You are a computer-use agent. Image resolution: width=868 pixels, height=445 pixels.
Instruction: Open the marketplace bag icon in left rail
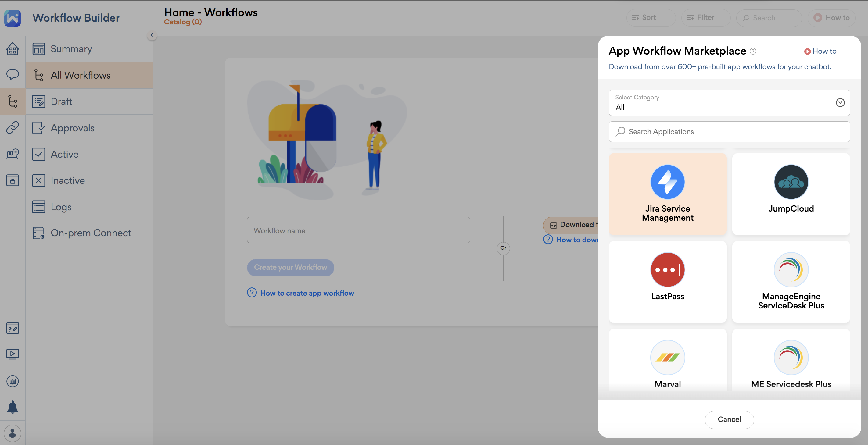point(13,180)
